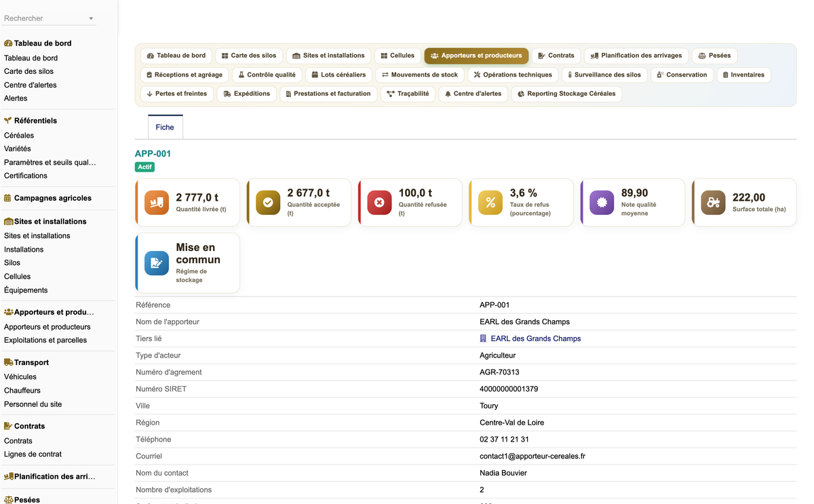
Task: Open Paramètres et seuils qualité sidebar link
Action: (50, 162)
